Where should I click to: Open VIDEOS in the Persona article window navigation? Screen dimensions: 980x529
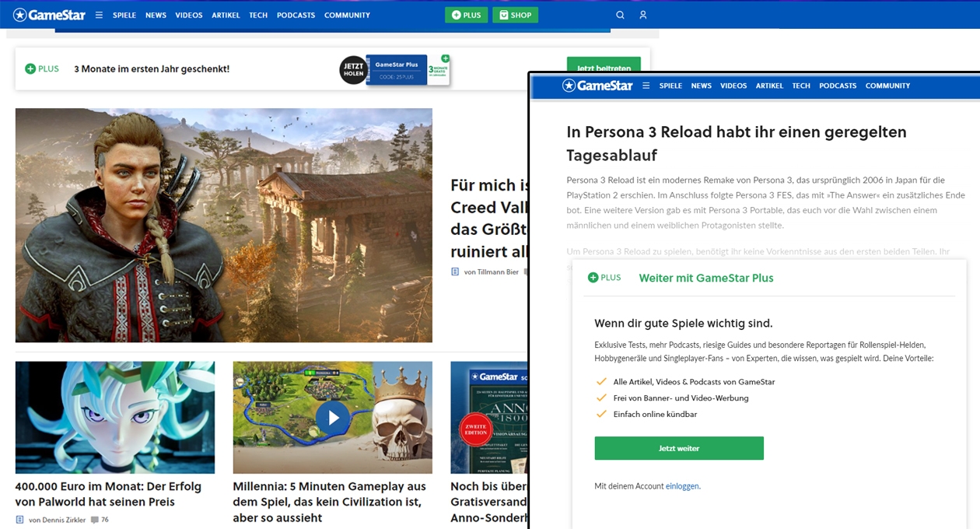[x=733, y=86]
